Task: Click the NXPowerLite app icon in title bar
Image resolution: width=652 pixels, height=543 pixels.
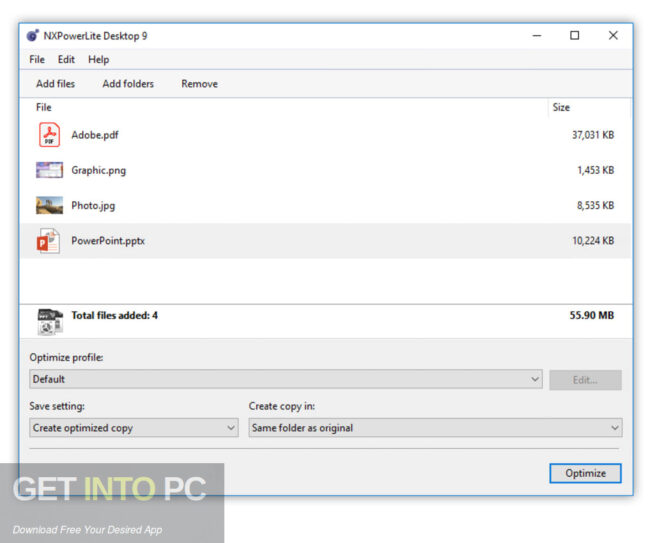Action: point(33,36)
